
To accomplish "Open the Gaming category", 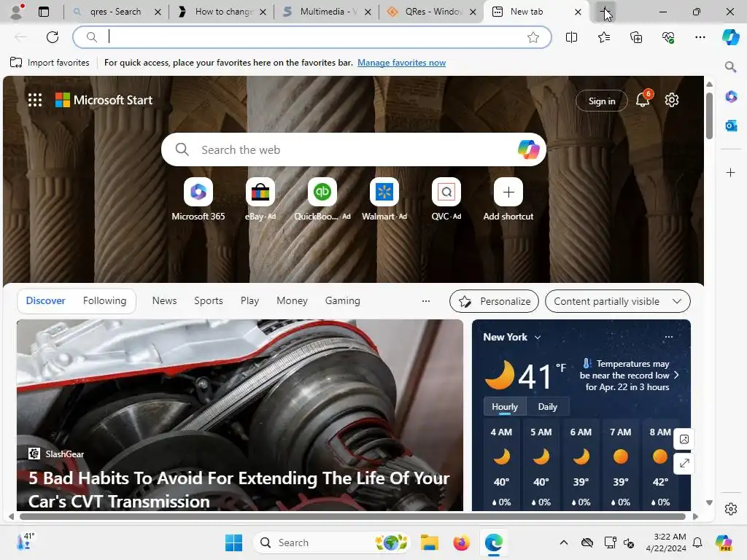I will (x=343, y=300).
